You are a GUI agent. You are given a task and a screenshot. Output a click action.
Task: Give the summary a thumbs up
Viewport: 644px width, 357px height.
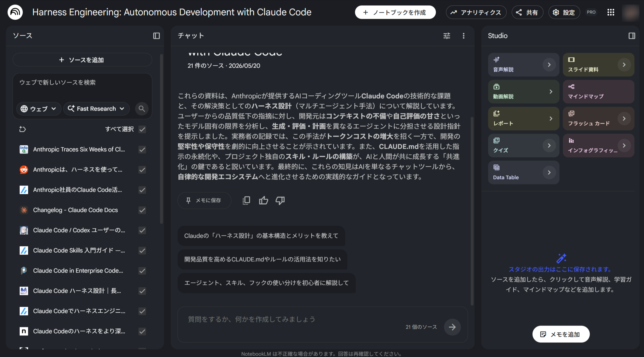[x=263, y=200]
